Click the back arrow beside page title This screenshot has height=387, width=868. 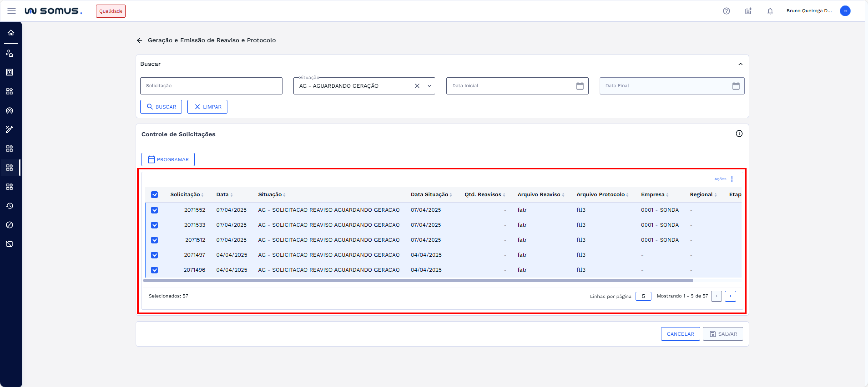[x=140, y=40]
